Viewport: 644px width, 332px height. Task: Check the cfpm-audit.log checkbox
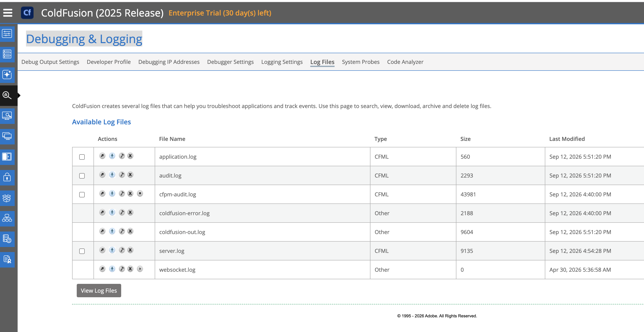pos(82,195)
